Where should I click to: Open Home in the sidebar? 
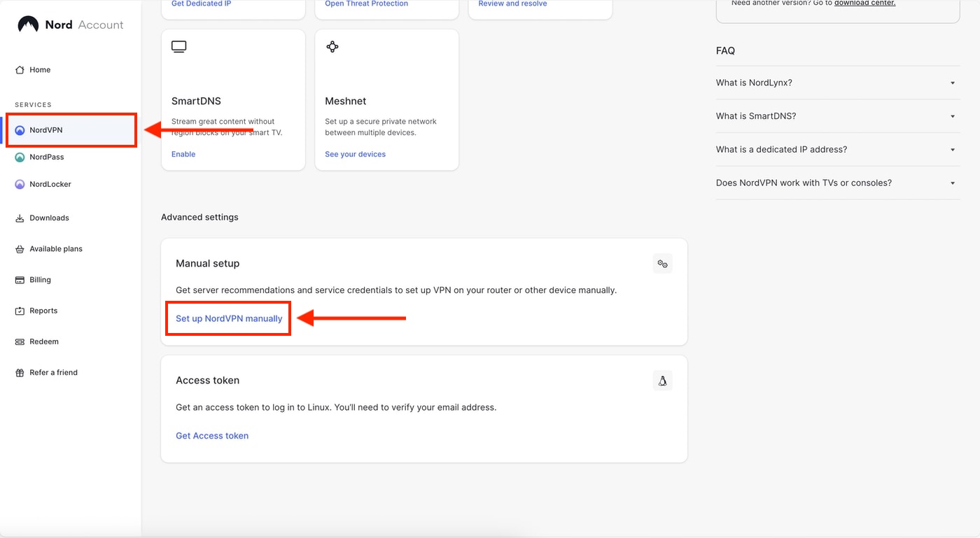tap(40, 70)
